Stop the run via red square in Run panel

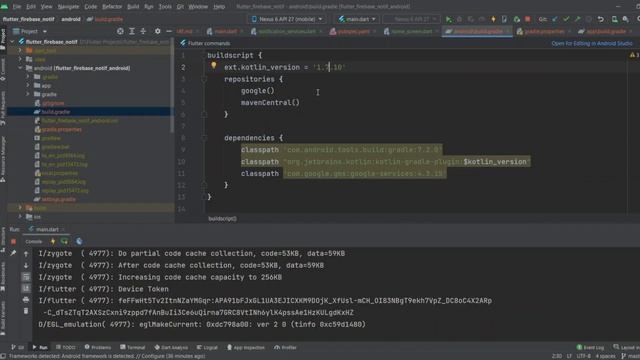(x=13, y=242)
